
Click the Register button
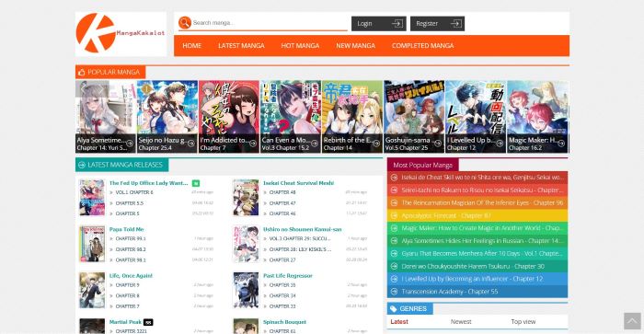tap(437, 23)
